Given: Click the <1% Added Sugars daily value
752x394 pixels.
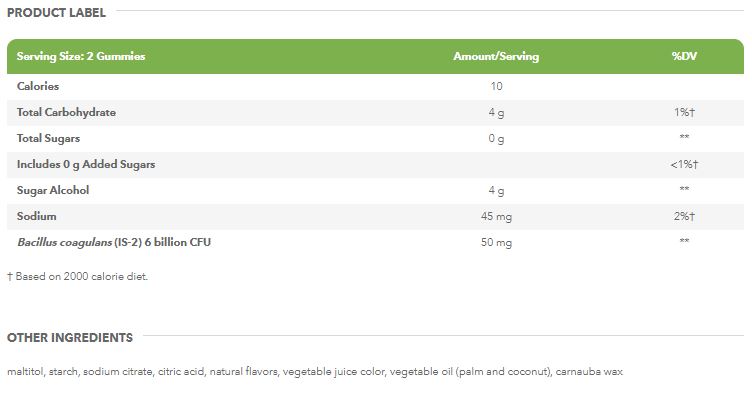Looking at the screenshot, I should [x=684, y=164].
